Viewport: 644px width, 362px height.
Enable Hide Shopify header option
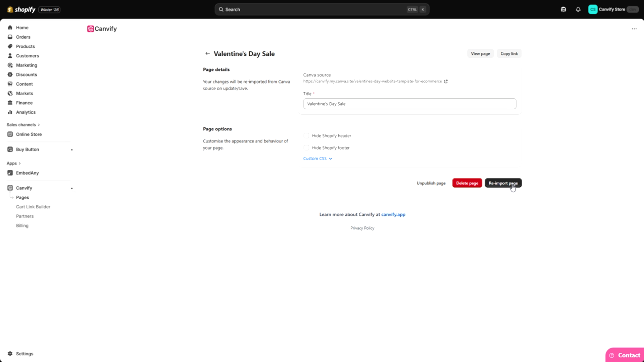[306, 136]
